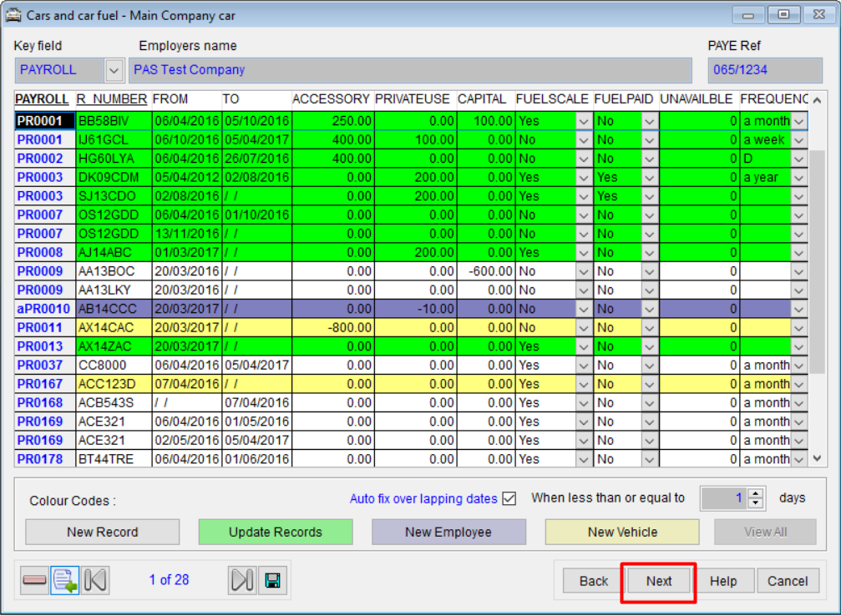The height and width of the screenshot is (616, 841).
Task: Increase the days spinner value
Action: pyautogui.click(x=756, y=493)
